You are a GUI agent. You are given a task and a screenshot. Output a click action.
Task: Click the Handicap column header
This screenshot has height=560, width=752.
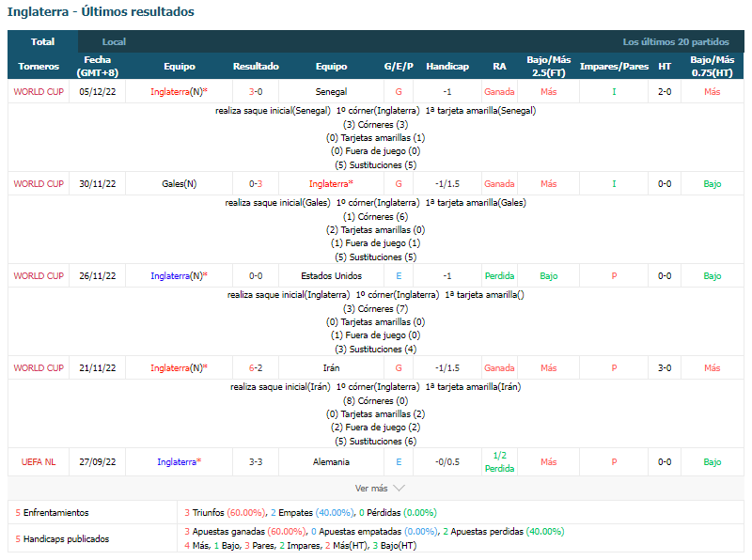click(447, 66)
